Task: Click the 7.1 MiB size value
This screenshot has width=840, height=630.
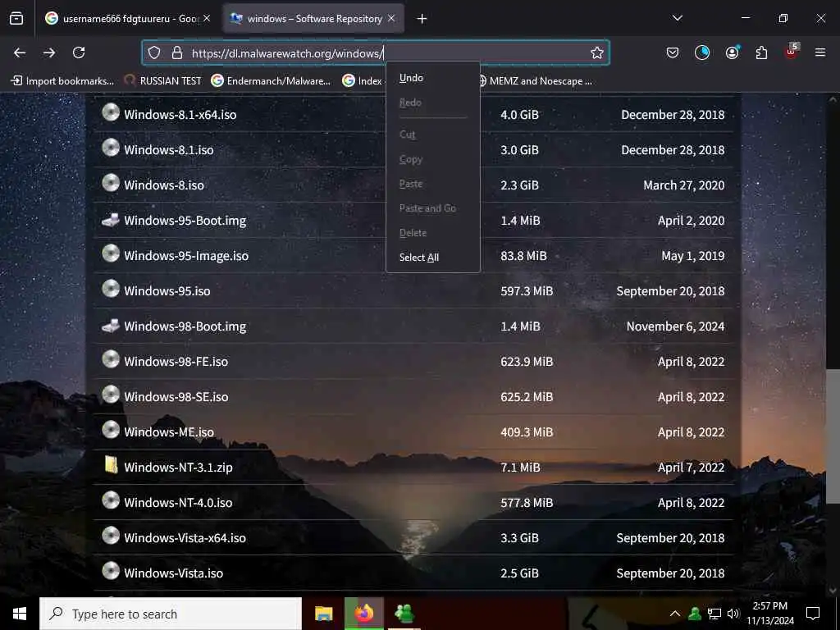Action: [x=520, y=467]
